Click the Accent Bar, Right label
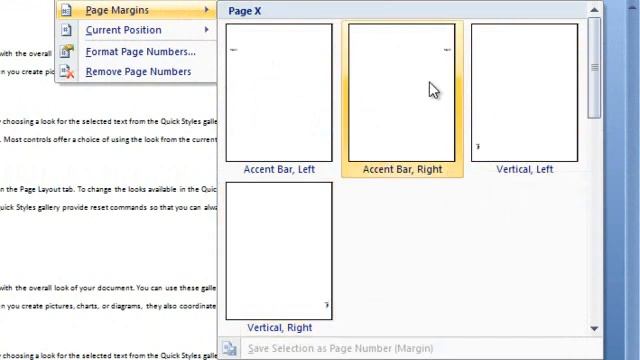This screenshot has width=640, height=360. click(402, 169)
